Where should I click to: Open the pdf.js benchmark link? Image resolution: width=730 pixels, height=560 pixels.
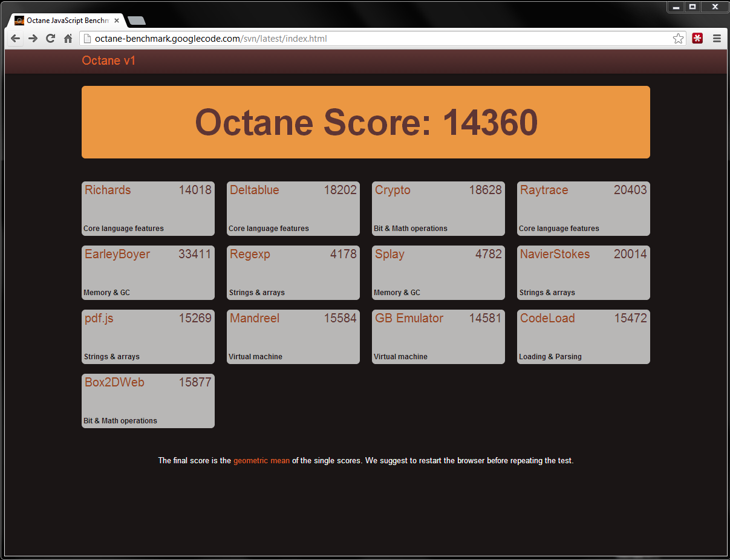[x=99, y=319]
